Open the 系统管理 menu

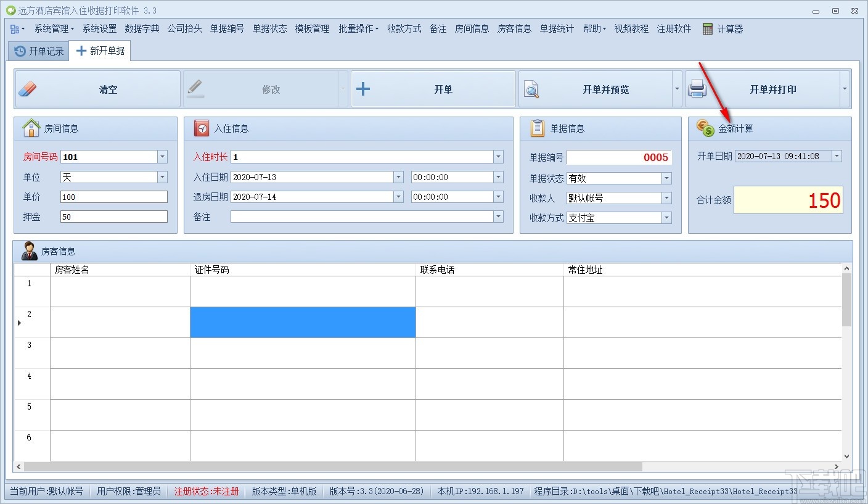pos(54,29)
